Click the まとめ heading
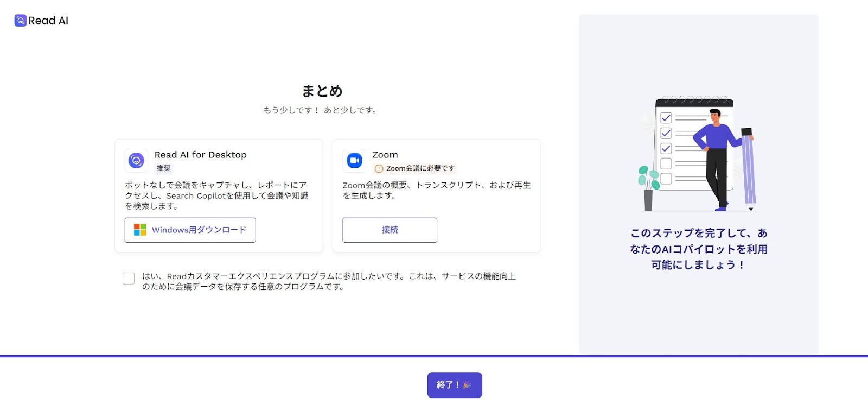The height and width of the screenshot is (410, 868). [x=322, y=91]
